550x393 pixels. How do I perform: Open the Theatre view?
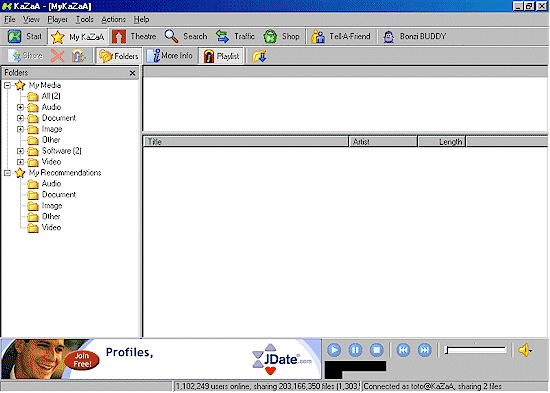[134, 36]
